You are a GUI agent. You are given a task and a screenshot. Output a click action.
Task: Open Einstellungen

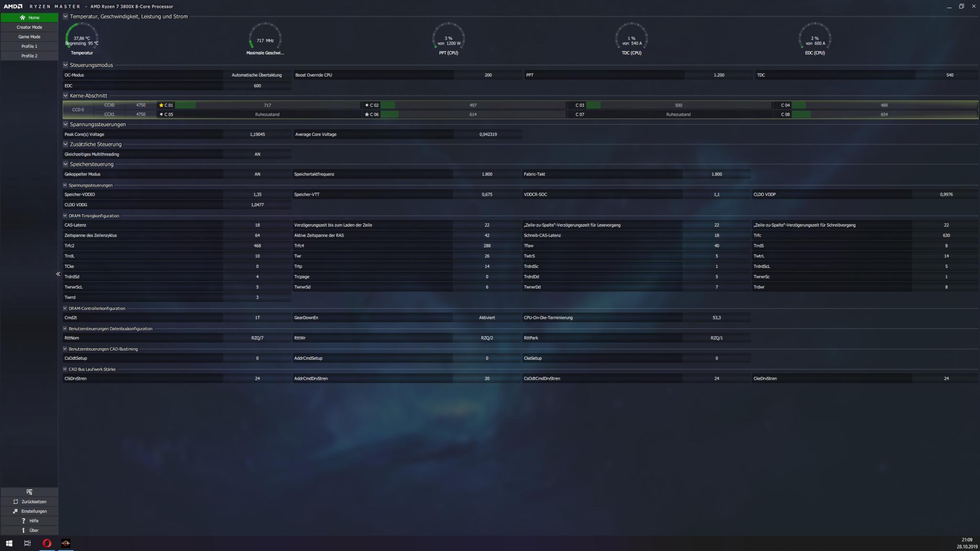pyautogui.click(x=29, y=511)
